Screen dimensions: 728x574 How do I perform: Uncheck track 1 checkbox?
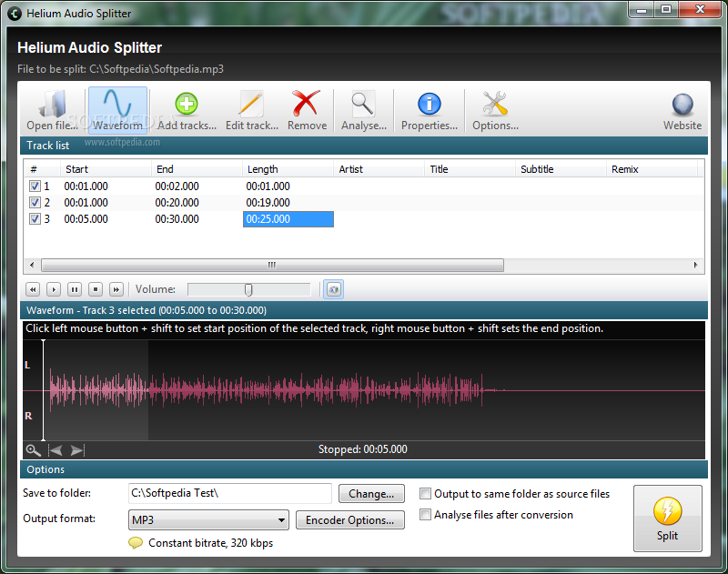35,186
